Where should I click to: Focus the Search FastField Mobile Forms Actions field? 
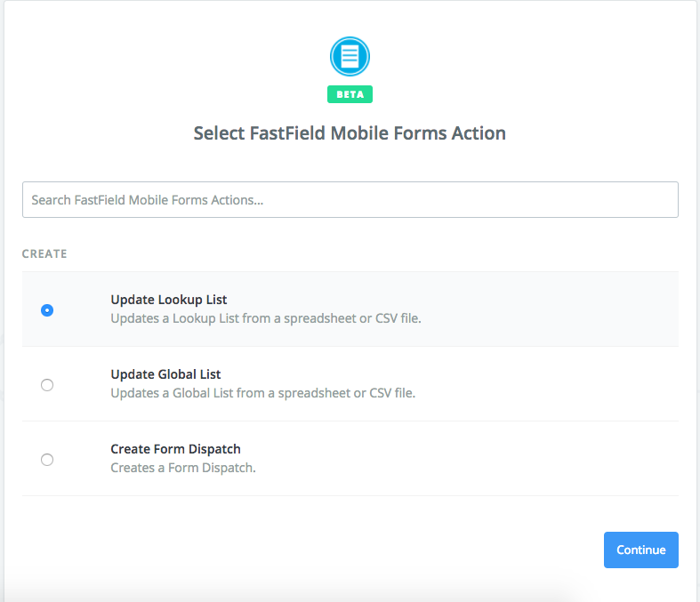pyautogui.click(x=350, y=200)
